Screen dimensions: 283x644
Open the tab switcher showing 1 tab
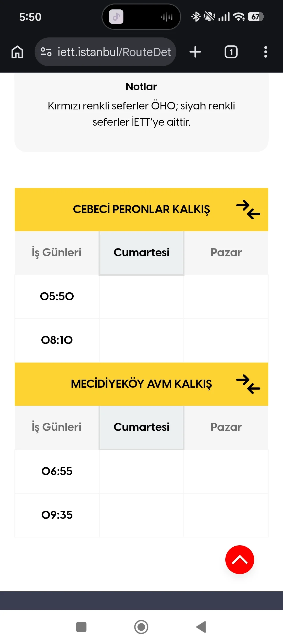click(x=231, y=52)
